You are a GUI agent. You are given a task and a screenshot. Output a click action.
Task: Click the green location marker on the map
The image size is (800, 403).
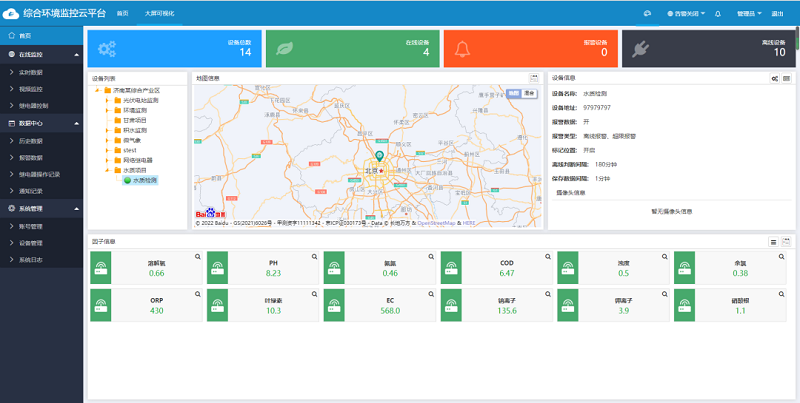[379, 157]
